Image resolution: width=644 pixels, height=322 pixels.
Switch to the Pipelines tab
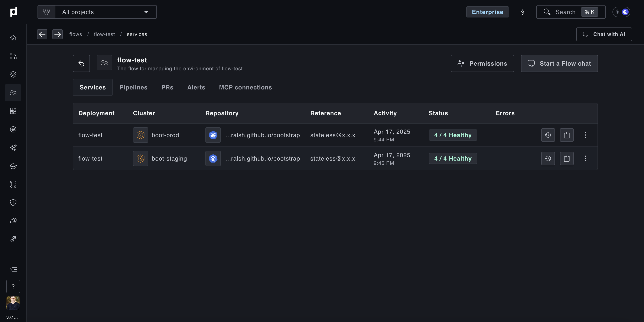pos(133,87)
